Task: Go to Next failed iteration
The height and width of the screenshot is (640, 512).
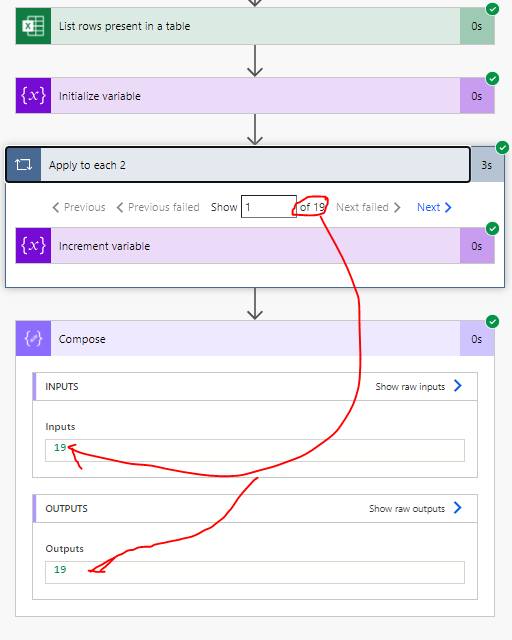Action: click(368, 207)
